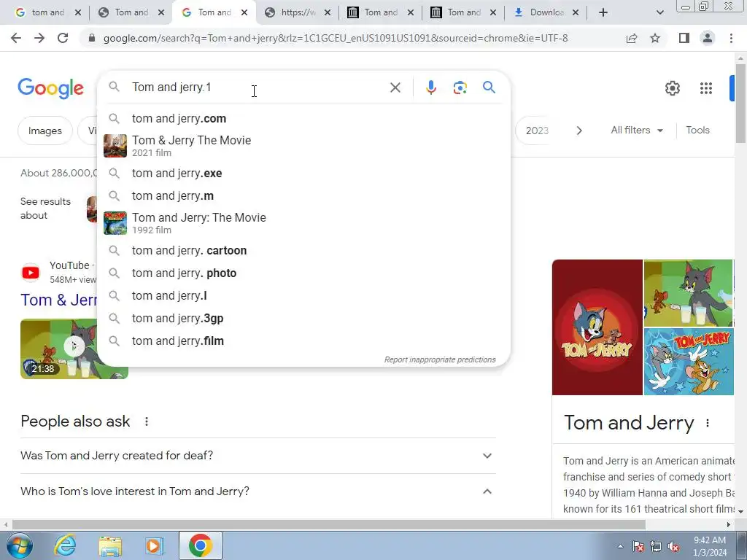Viewport: 747px width, 560px height.
Task: Open the tab search dropdown arrow
Action: point(659,13)
